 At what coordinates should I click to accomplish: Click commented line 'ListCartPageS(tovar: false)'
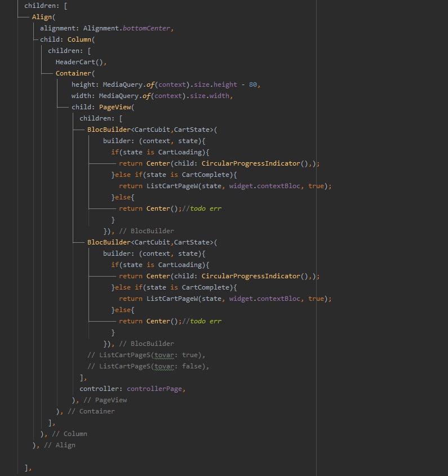pyautogui.click(x=148, y=366)
